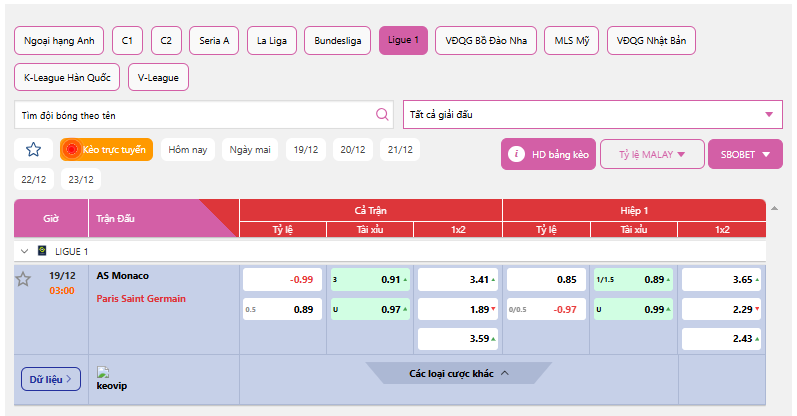Viewport: 797px width, 416px height.
Task: Click the 3.65 first-half 1x2 odds
Action: (x=721, y=280)
